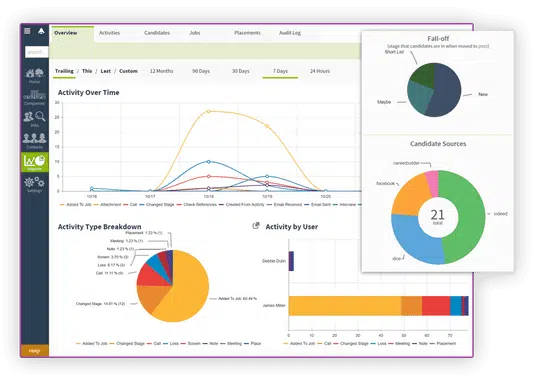
Task: Set period to 7 Days
Action: pos(280,71)
